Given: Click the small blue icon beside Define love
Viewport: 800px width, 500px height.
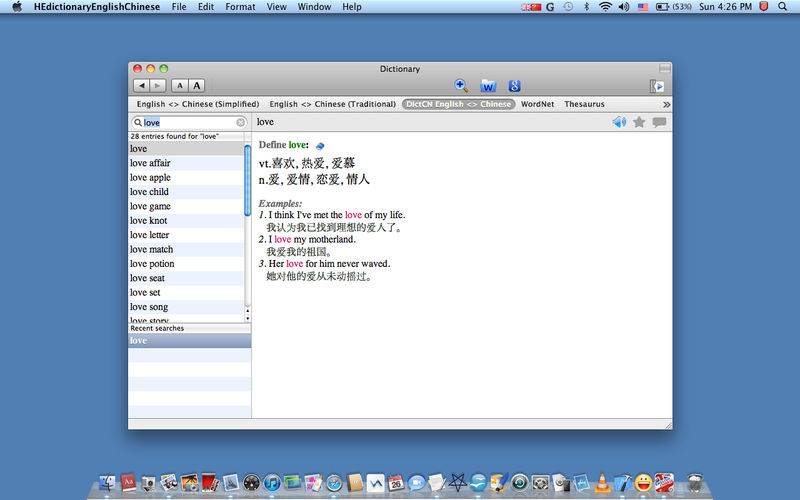Looking at the screenshot, I should coord(320,146).
